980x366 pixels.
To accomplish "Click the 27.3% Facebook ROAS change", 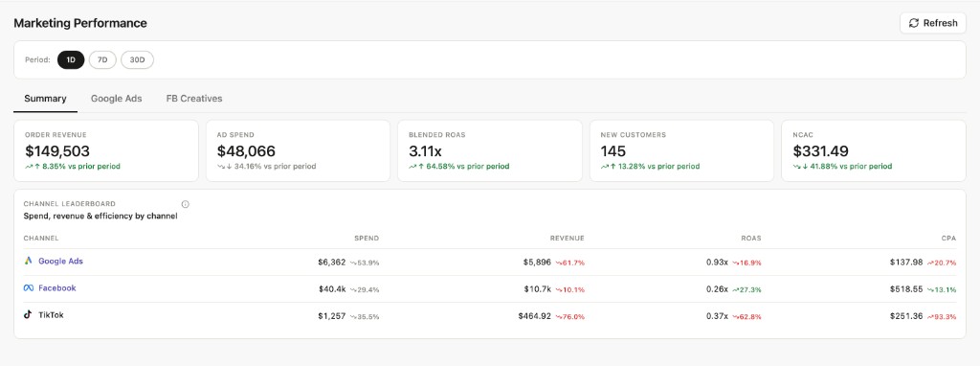I will (747, 289).
